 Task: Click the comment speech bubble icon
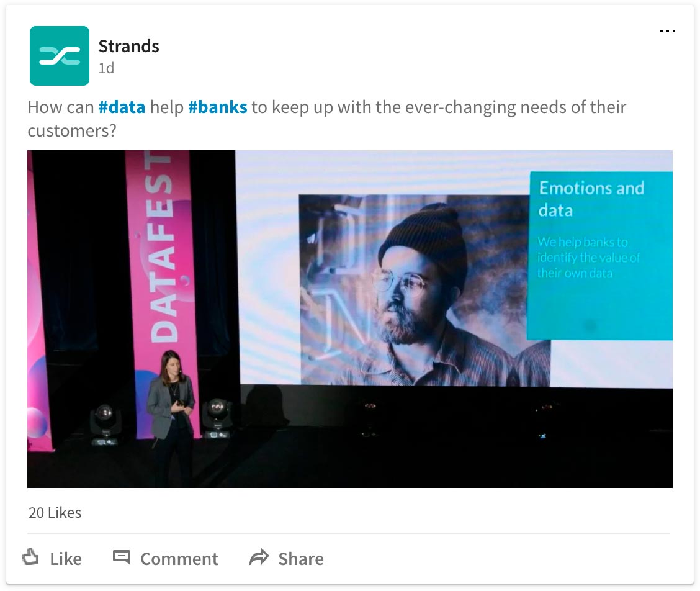122,557
